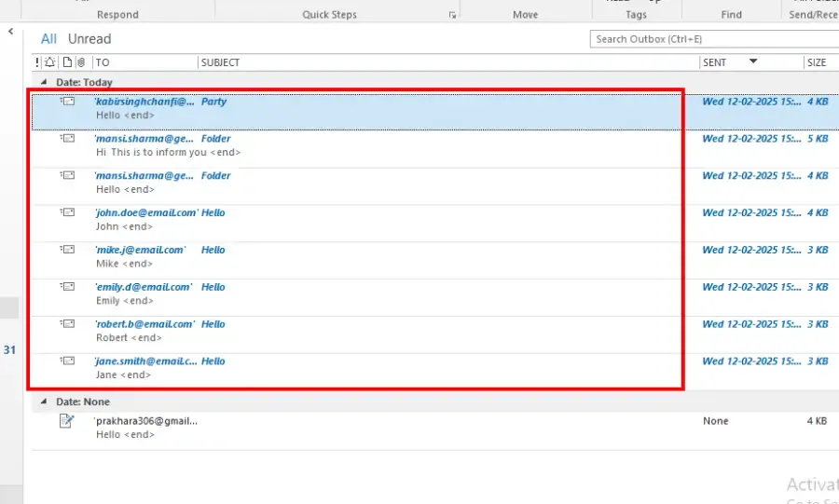Sort by the Importance column header
The height and width of the screenshot is (504, 839).
pyautogui.click(x=37, y=62)
